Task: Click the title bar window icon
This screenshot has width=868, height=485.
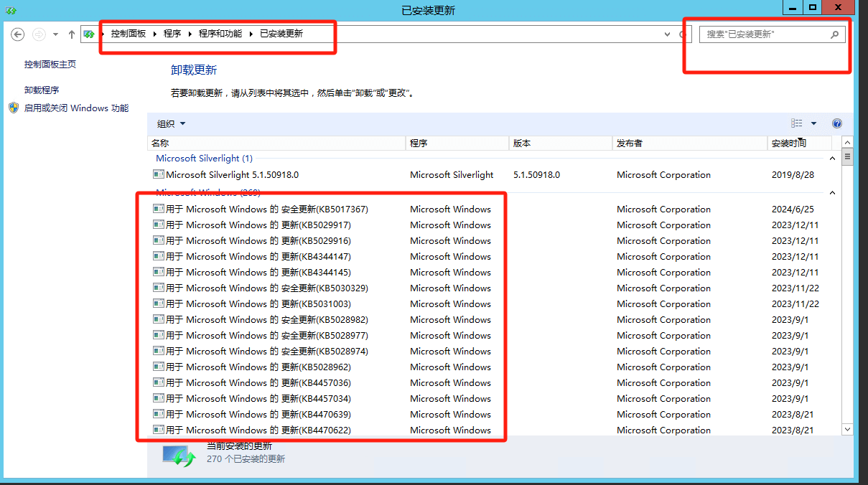Action: [11, 10]
